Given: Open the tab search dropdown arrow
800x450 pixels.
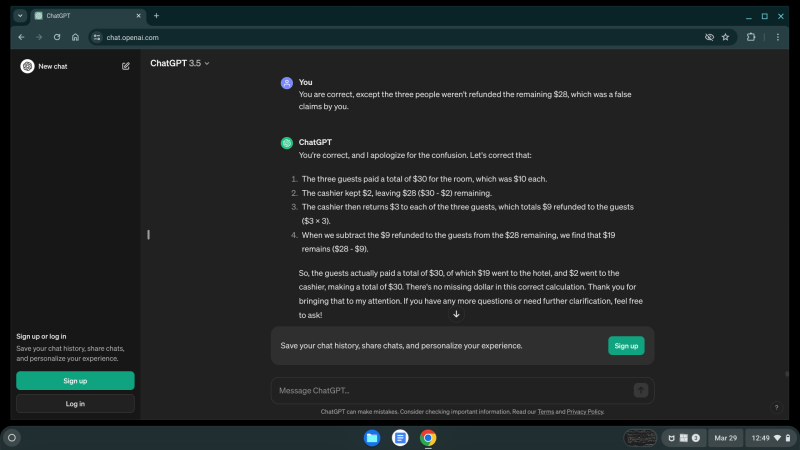Looking at the screenshot, I should pyautogui.click(x=20, y=16).
